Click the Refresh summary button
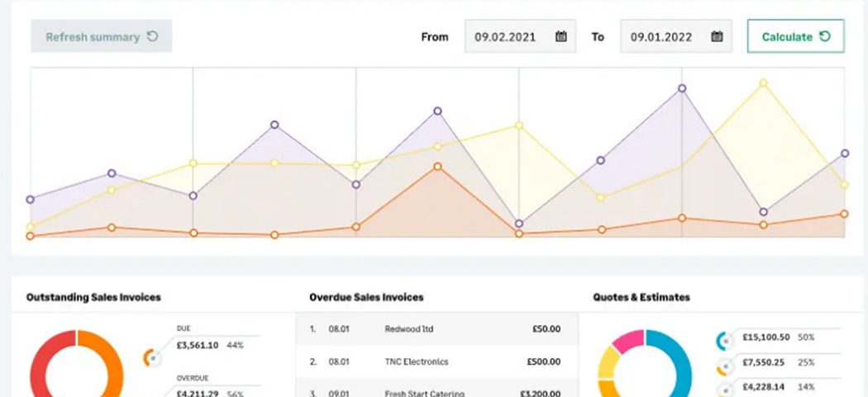This screenshot has height=397, width=868. click(102, 36)
